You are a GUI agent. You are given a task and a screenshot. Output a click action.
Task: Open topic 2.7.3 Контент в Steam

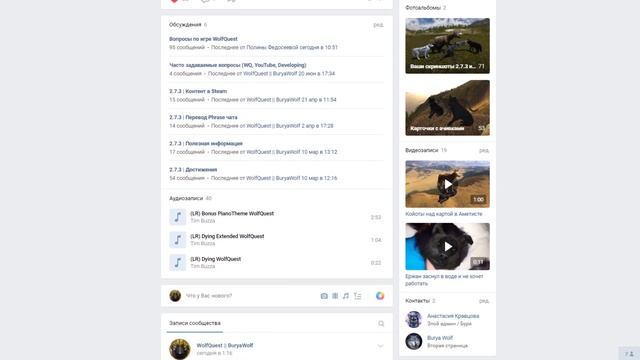point(198,91)
